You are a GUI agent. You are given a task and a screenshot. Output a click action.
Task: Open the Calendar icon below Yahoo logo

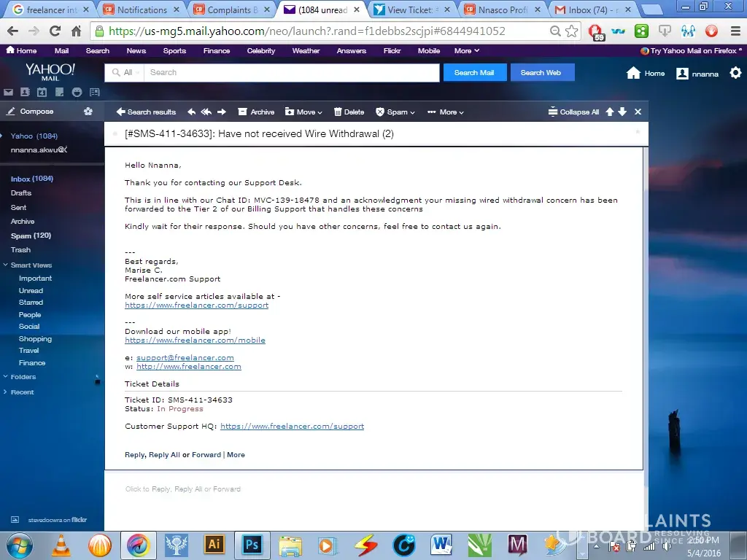(42, 93)
